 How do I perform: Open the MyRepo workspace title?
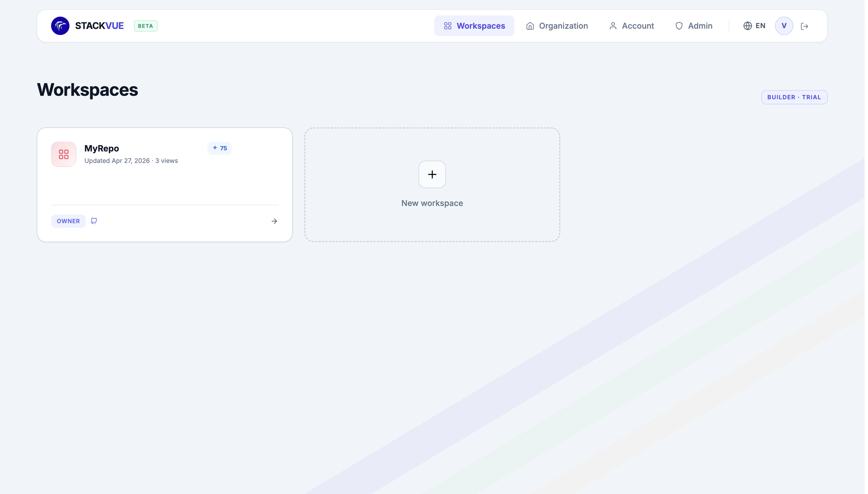[102, 148]
